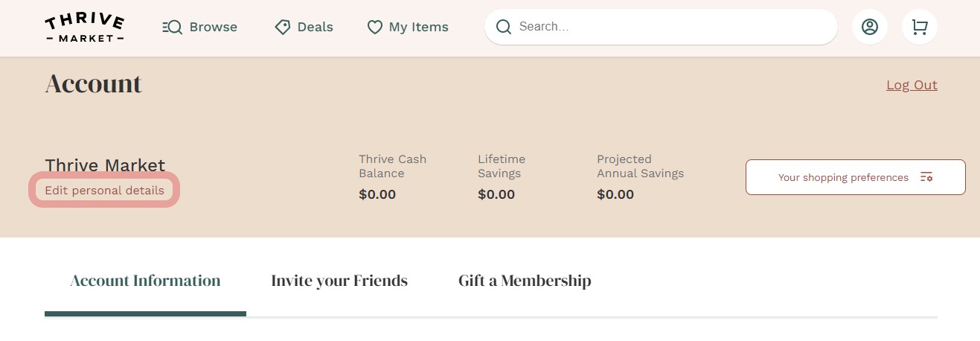Select the Account Information tab
This screenshot has width=980, height=341.
145,281
